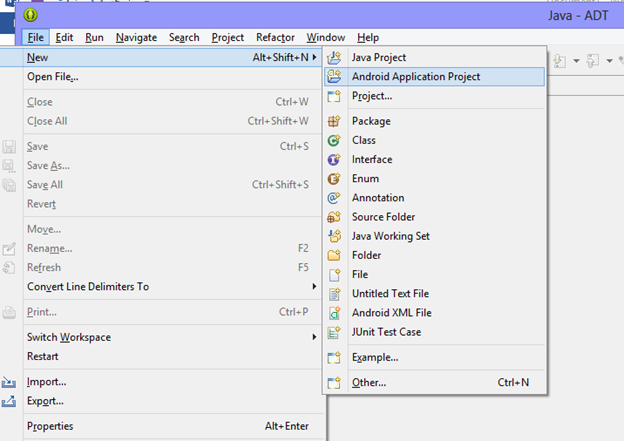Viewport: 624px width, 442px height.
Task: Click the Package icon
Action: 334,121
